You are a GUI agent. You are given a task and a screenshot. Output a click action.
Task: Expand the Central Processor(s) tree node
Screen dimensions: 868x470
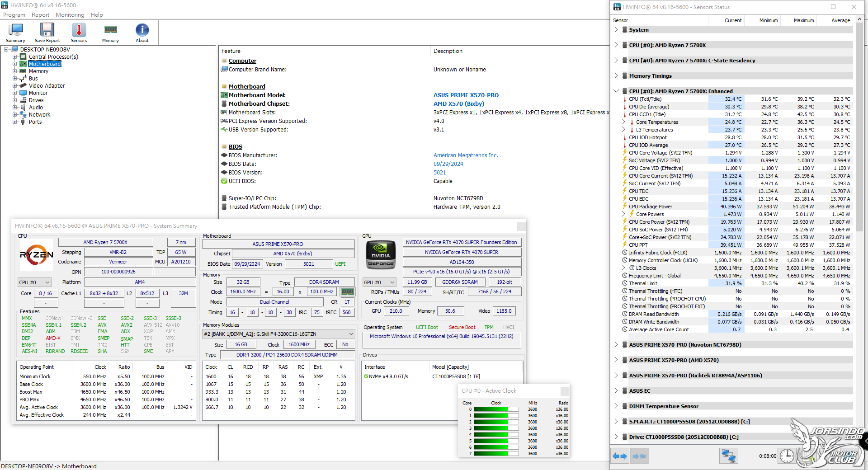click(14, 57)
